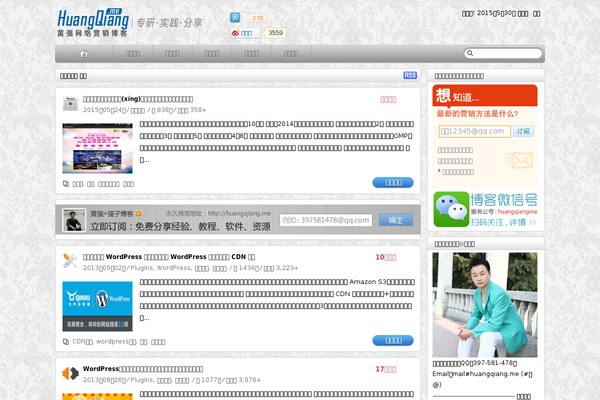Screen dimensions: 600x400
Task: Open the Tencent Weibo icon in header
Action: [x=235, y=17]
